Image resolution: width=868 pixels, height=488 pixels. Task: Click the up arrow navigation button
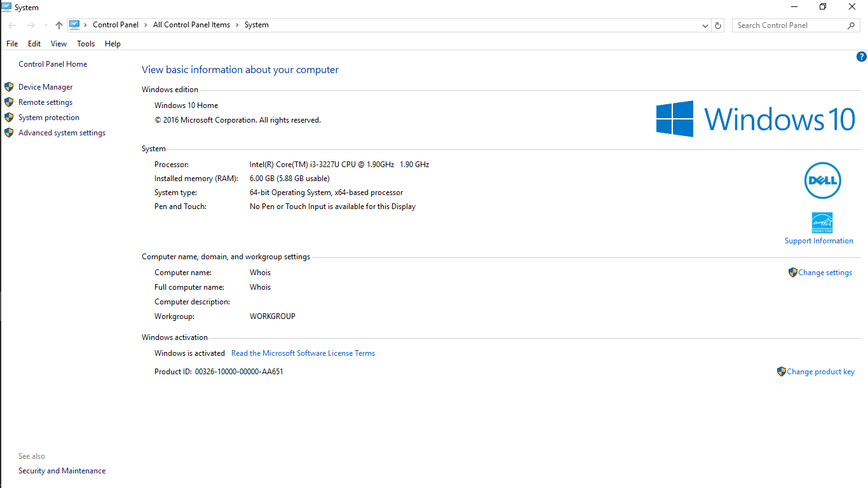59,25
